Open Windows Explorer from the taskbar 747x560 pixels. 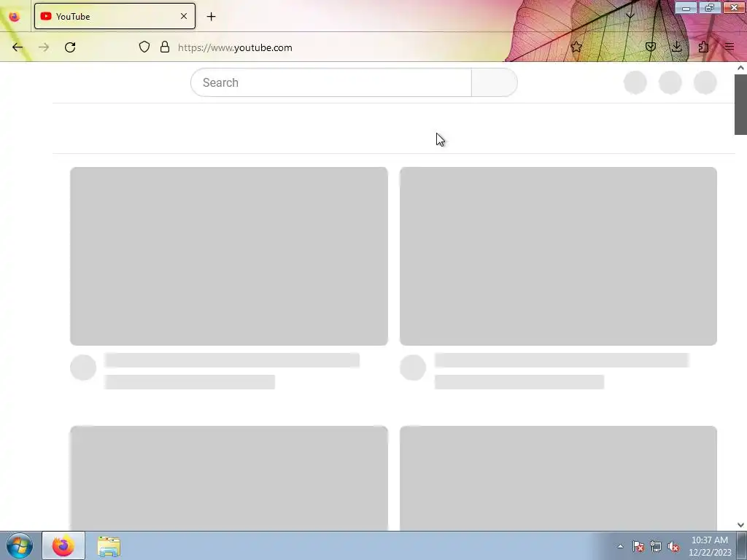[x=109, y=546]
